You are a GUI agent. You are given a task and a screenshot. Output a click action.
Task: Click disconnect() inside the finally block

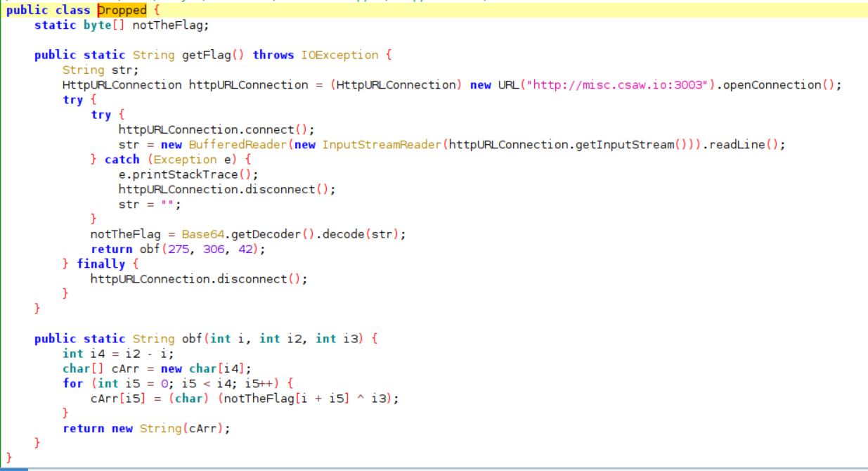259,279
